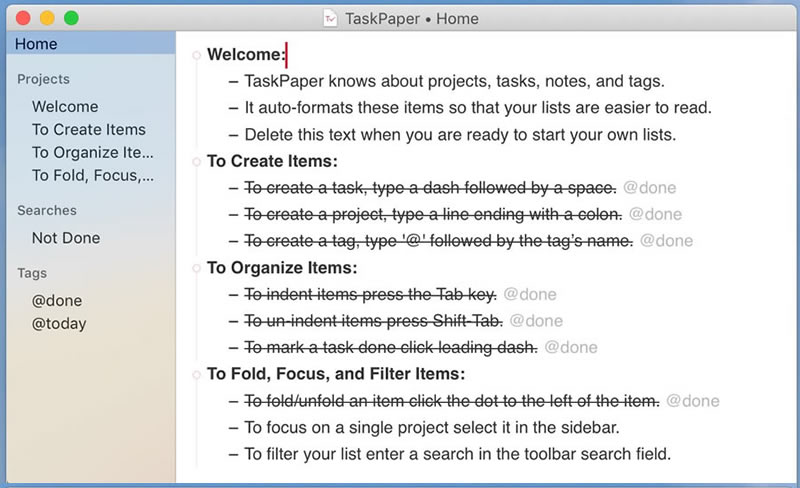Click 'To filter your list enter a search' text
The height and width of the screenshot is (488, 800).
458,454
